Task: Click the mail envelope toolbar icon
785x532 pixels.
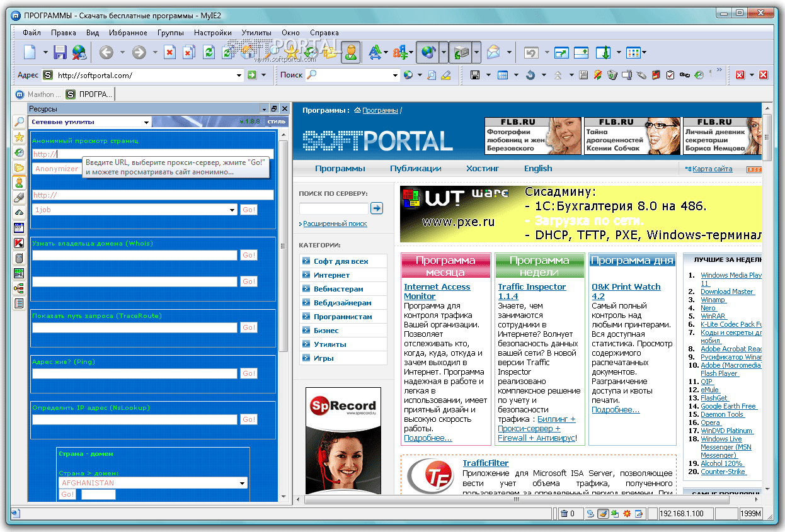Action: [x=493, y=53]
